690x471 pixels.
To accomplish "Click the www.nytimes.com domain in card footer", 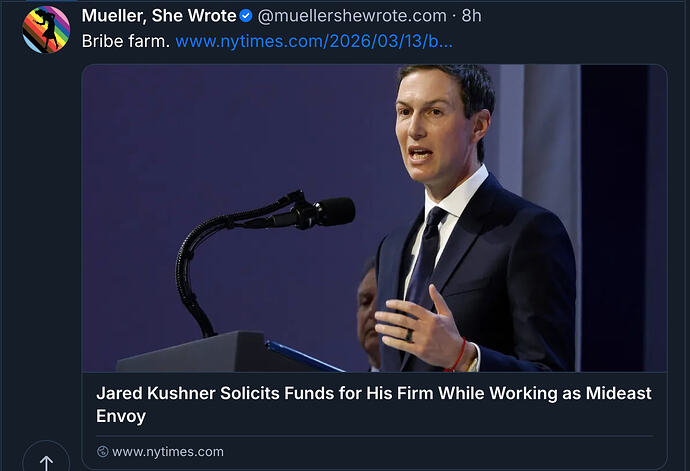I will point(168,452).
